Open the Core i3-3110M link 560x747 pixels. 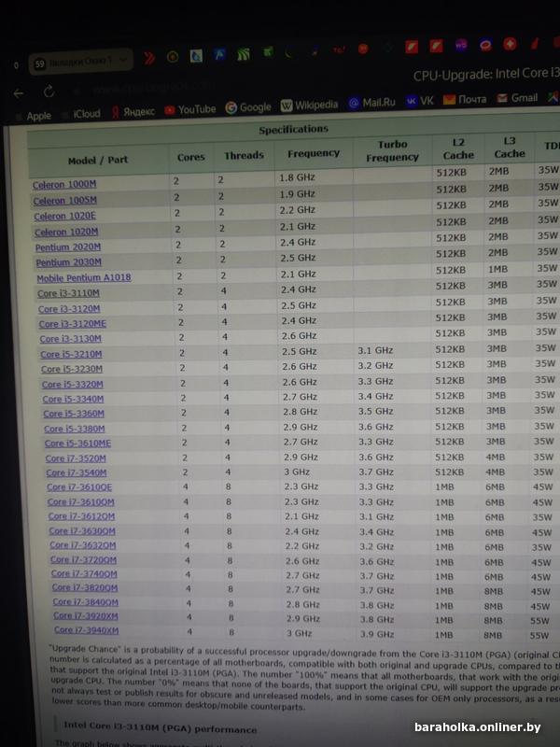pos(68,293)
